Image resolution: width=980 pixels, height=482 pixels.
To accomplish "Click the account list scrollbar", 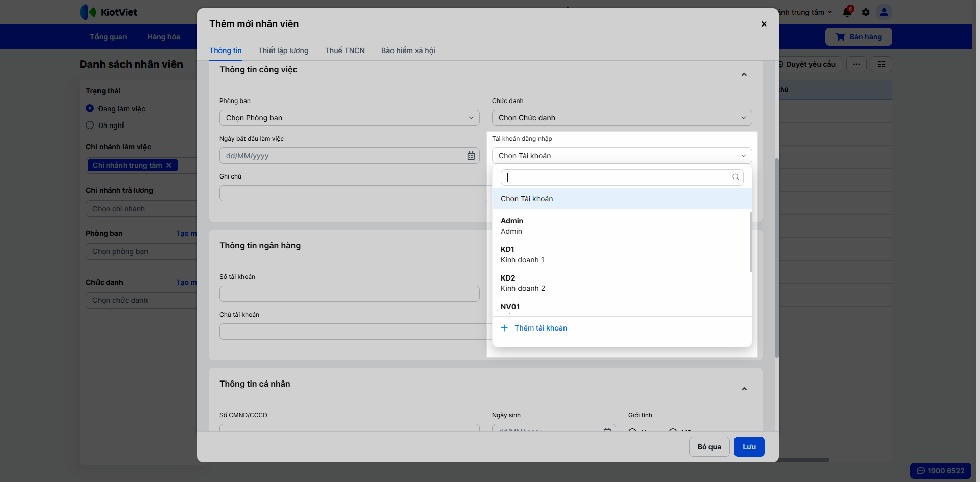I will click(750, 242).
